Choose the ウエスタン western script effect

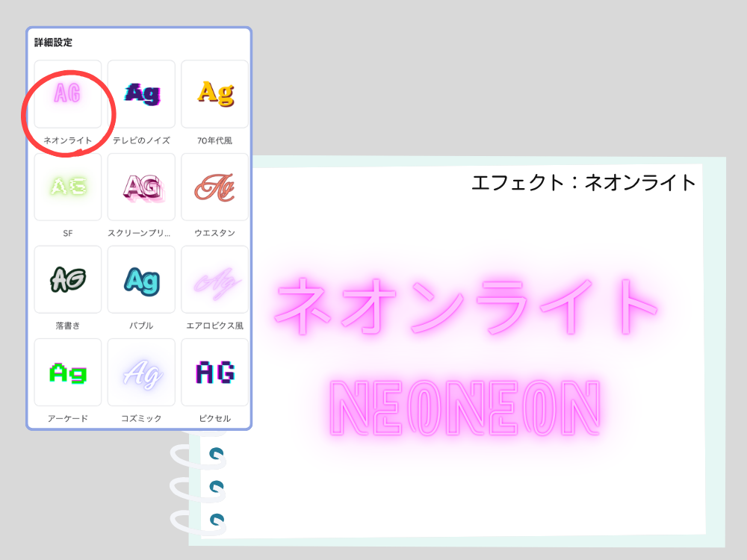pos(214,187)
